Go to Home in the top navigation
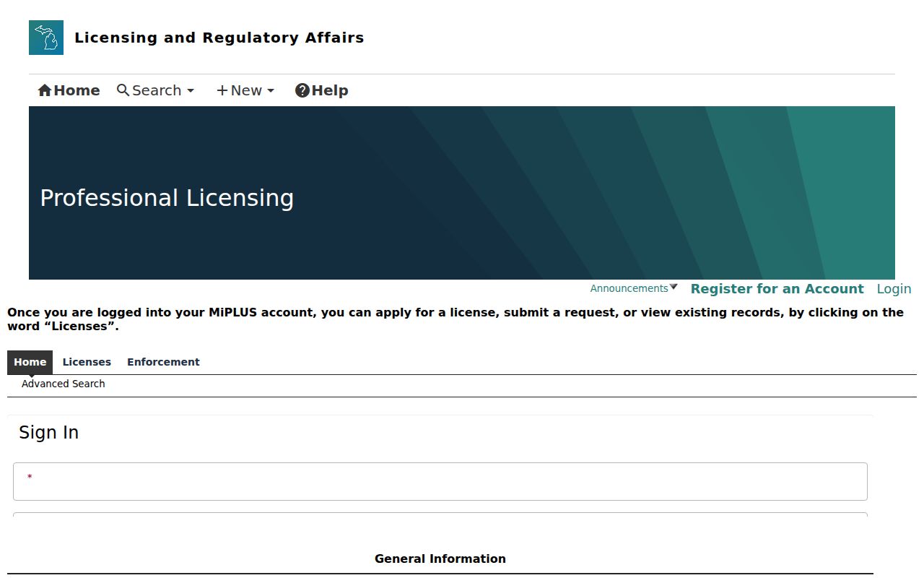 point(69,90)
